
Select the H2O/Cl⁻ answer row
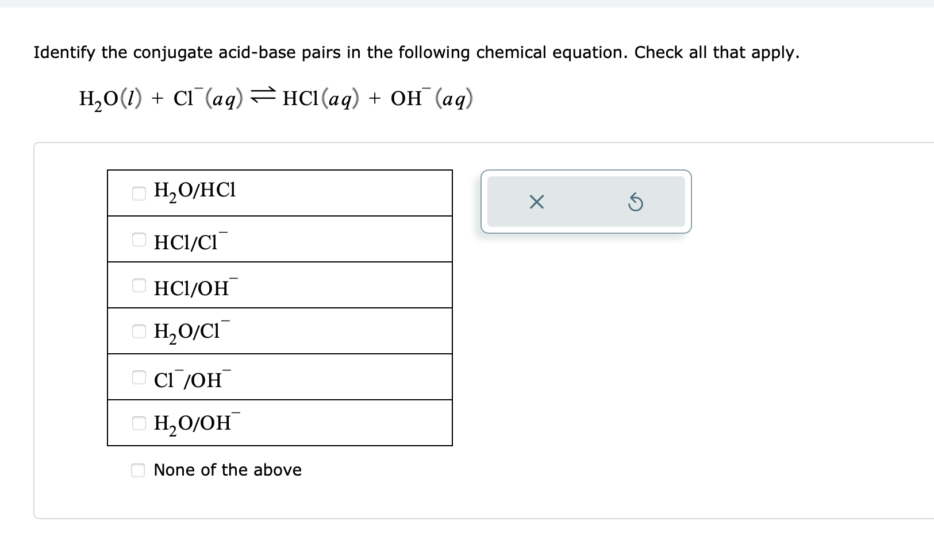pos(279,331)
